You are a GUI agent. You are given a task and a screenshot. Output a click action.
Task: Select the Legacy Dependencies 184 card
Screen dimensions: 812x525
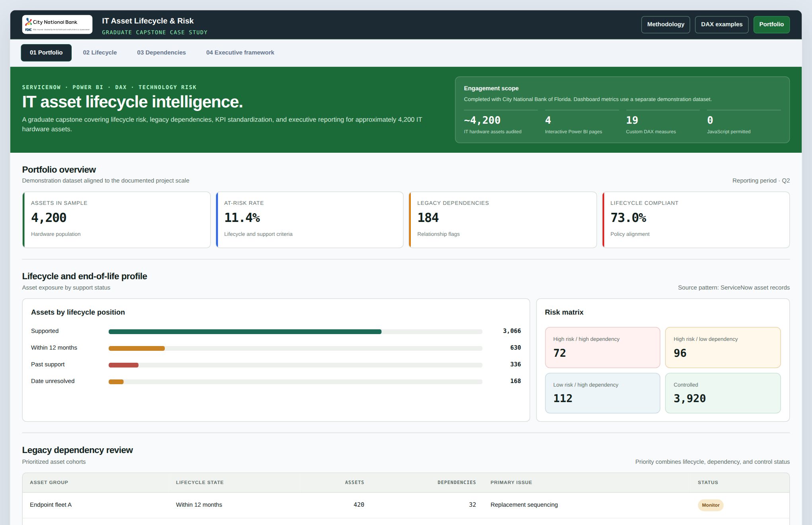tap(503, 220)
